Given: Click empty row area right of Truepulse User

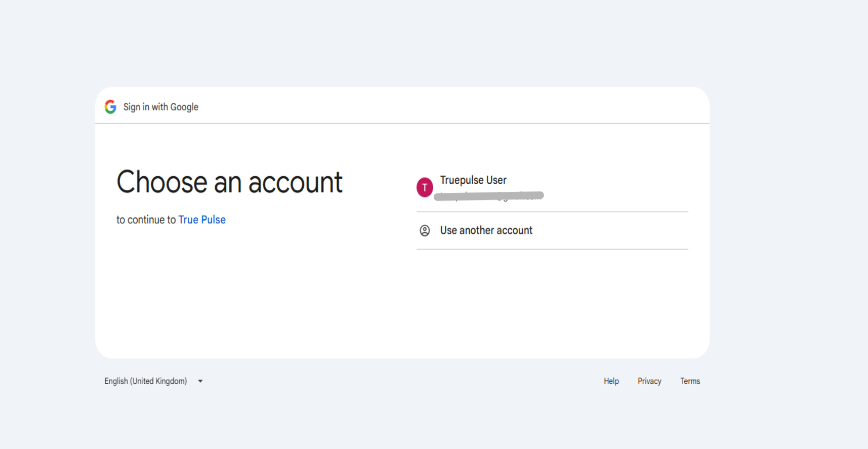Looking at the screenshot, I should (617, 187).
